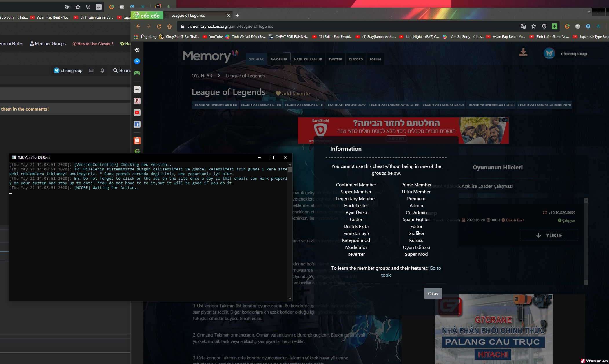Open notifications bell in the background forum window
This screenshot has width=609, height=364.
click(x=102, y=70)
